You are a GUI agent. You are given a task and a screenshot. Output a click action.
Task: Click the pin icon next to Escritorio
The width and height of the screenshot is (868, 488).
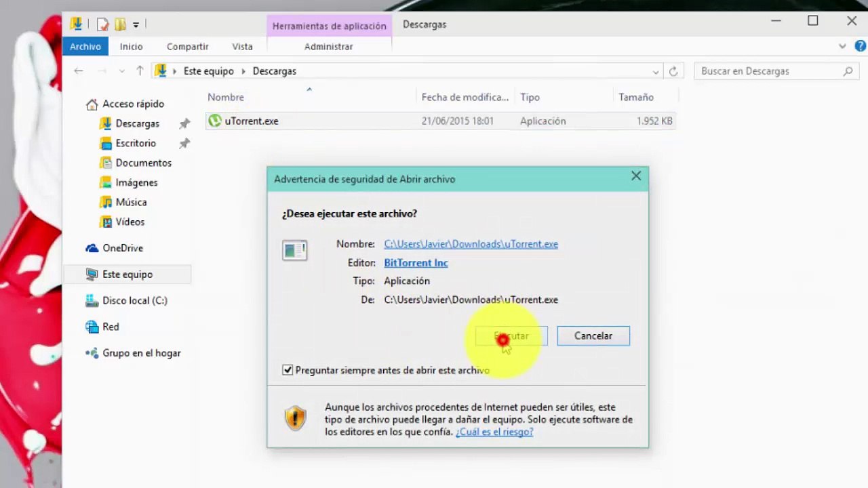pyautogui.click(x=184, y=144)
